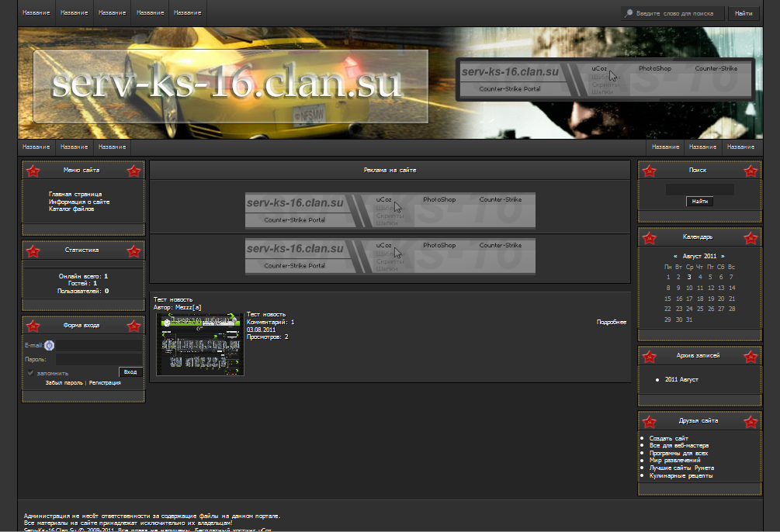
Task: Open the Регистрация link
Action: click(105, 383)
